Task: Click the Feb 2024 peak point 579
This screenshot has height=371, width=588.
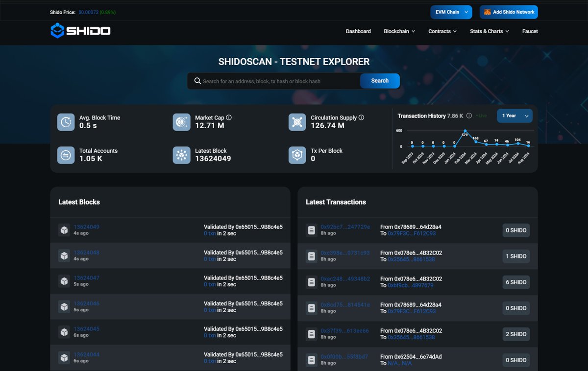Action: click(465, 131)
